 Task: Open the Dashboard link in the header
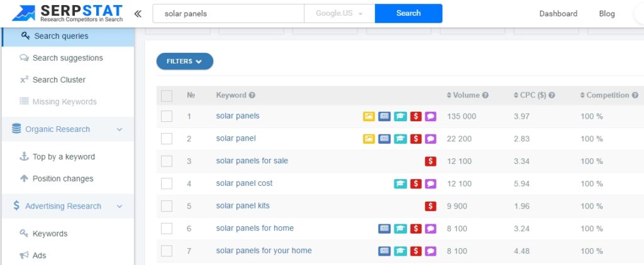[x=558, y=13]
